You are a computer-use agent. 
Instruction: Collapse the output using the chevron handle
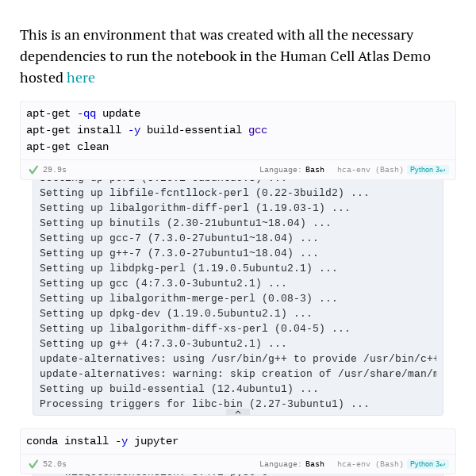tap(238, 412)
